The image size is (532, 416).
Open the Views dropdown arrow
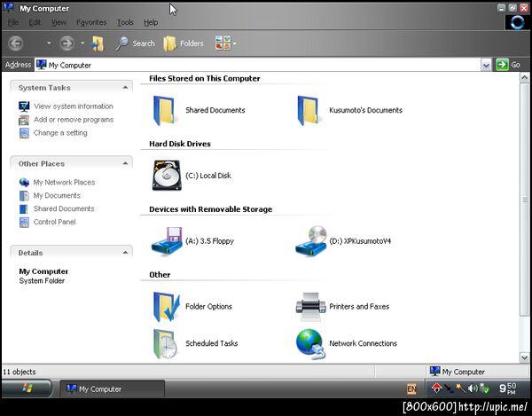click(234, 43)
